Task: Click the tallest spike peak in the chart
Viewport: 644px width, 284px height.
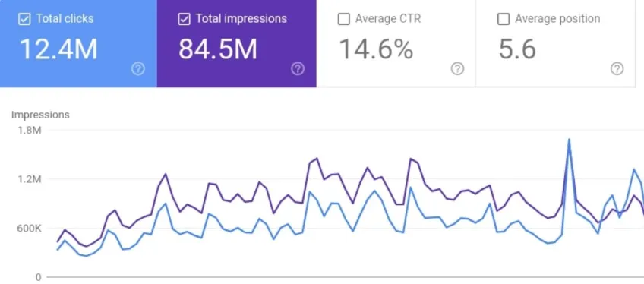Action: tap(569, 140)
